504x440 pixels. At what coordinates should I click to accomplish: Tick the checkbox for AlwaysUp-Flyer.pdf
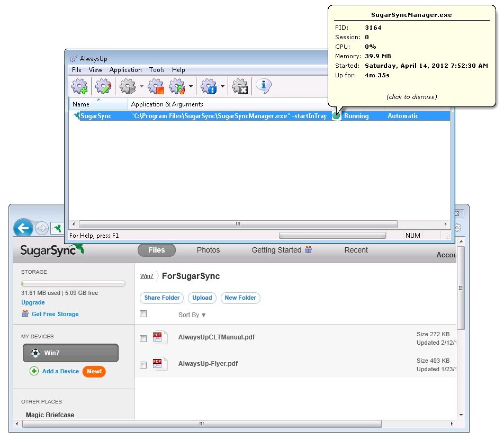pyautogui.click(x=143, y=365)
